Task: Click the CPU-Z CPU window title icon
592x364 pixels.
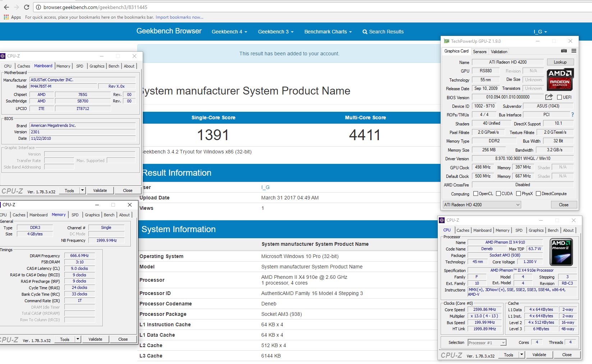Action: 442,220
